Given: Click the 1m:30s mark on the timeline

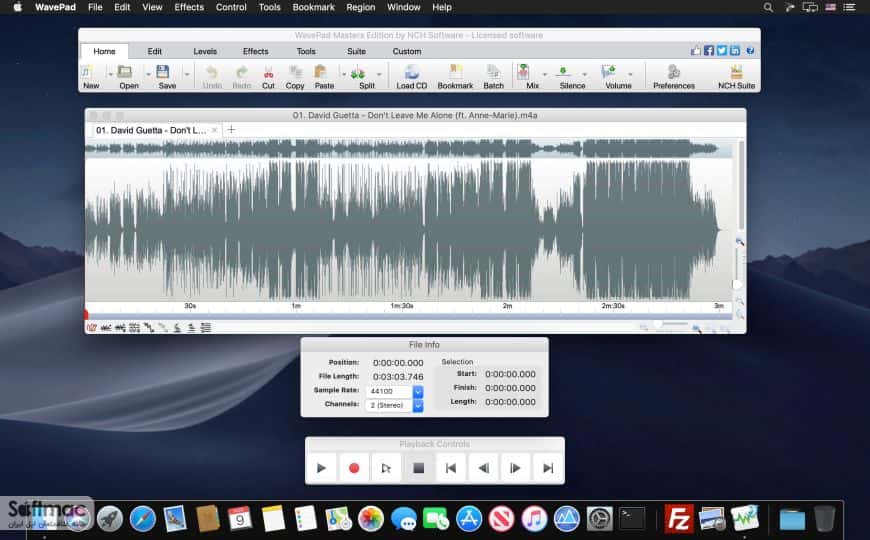Looking at the screenshot, I should coord(402,306).
